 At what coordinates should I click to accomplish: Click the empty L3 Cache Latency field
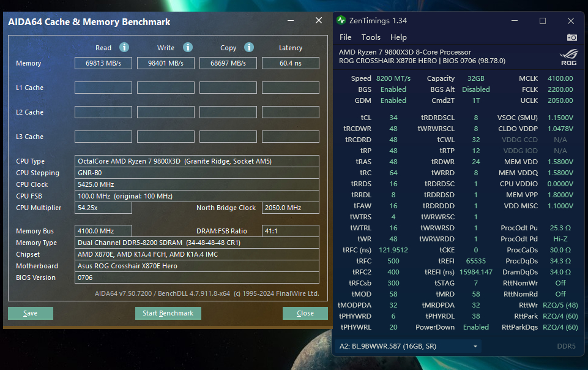point(291,137)
